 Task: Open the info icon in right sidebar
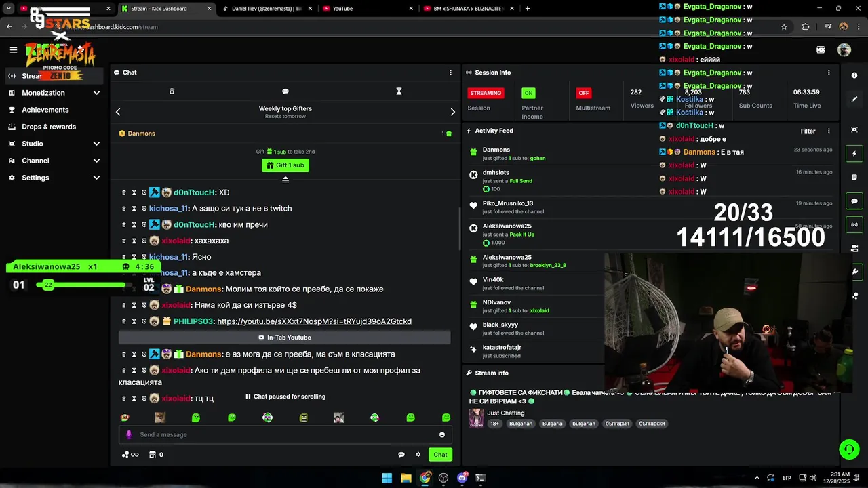point(854,76)
